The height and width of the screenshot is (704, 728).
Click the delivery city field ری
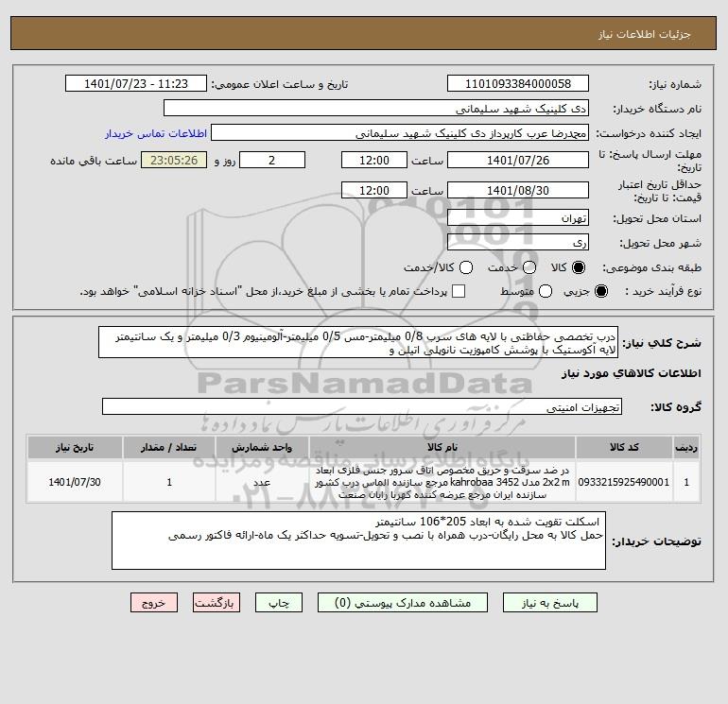tap(518, 242)
